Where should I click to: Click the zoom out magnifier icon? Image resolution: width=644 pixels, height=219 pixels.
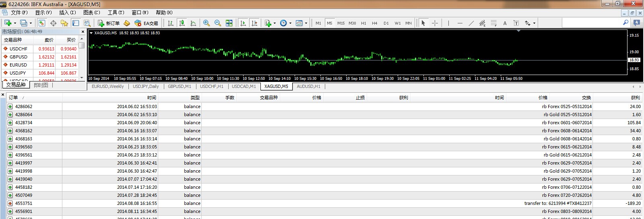pyautogui.click(x=218, y=23)
